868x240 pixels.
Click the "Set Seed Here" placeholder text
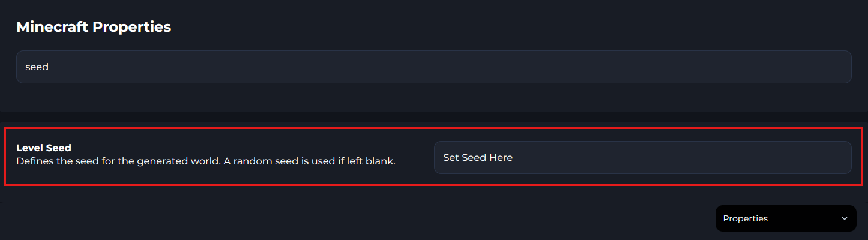point(478,158)
